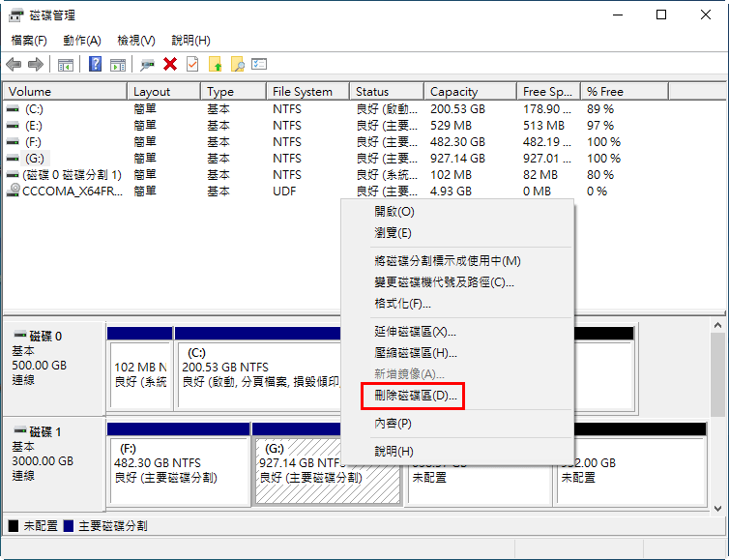Sort by Status column header
The image size is (729, 560).
387,92
